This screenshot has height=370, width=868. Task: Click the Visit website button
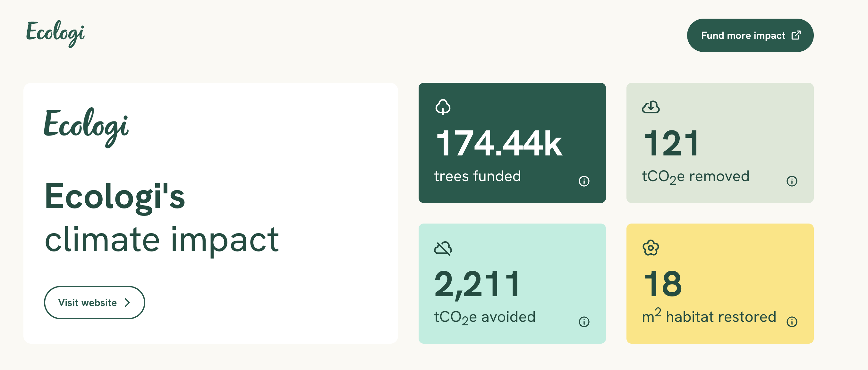point(94,303)
